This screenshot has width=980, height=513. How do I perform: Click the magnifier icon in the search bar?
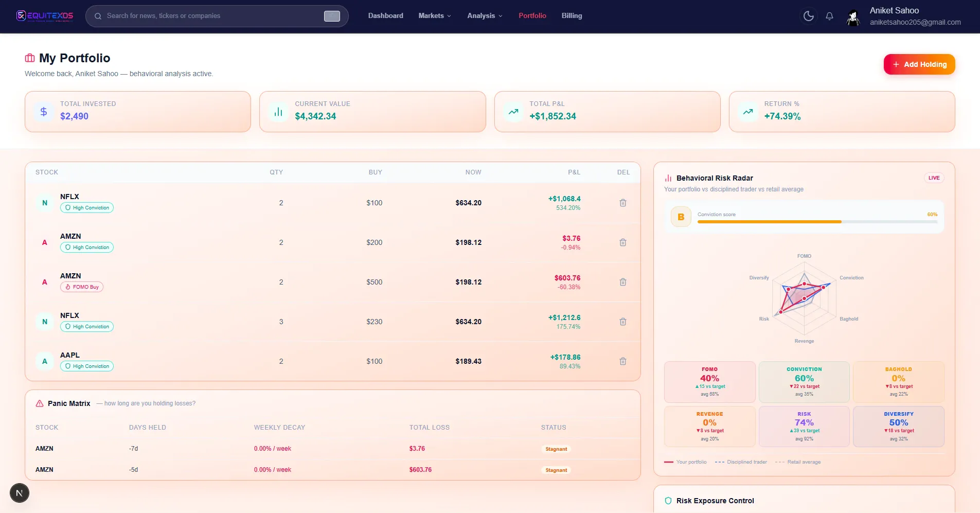98,16
